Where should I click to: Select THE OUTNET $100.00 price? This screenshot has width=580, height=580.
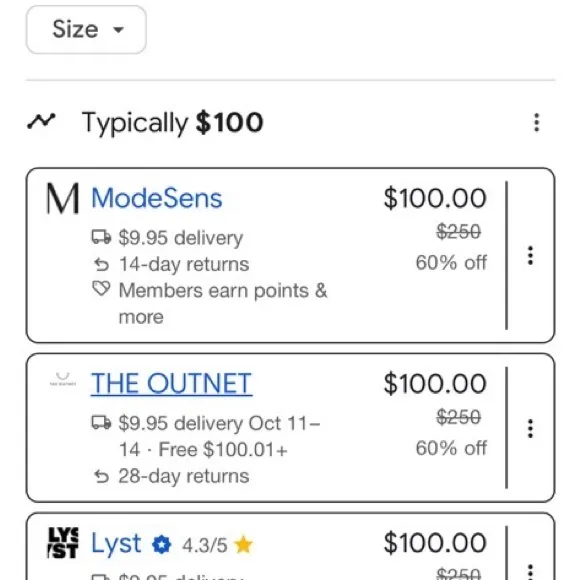(435, 384)
